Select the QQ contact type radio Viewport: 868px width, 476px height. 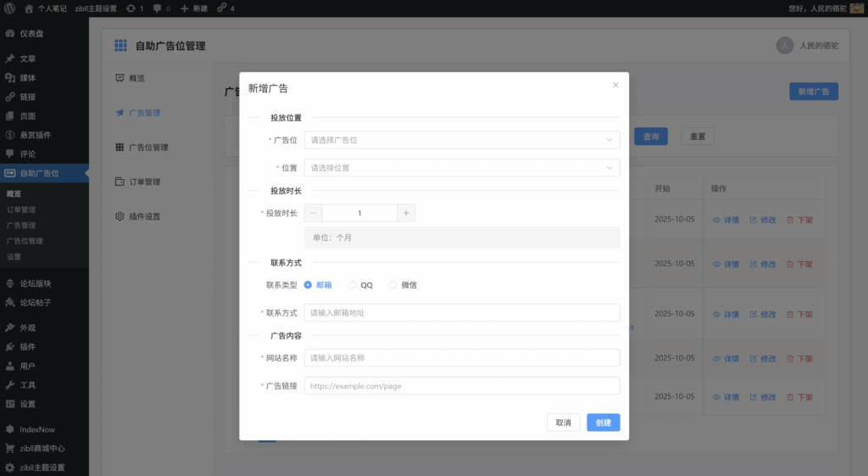(x=353, y=285)
